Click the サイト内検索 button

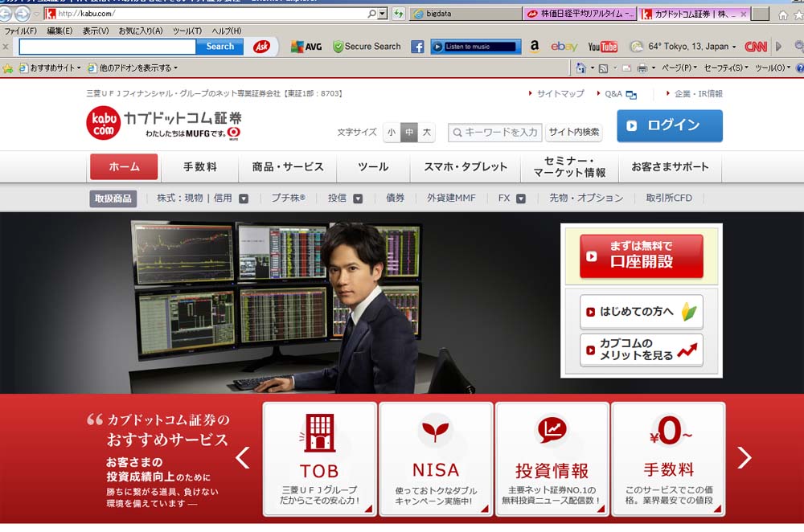point(574,133)
